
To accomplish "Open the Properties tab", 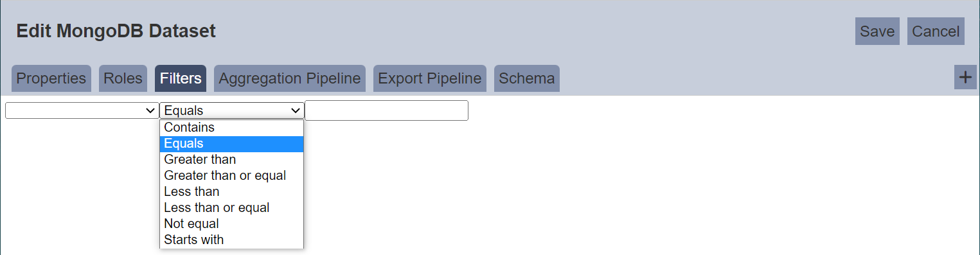I will (51, 78).
